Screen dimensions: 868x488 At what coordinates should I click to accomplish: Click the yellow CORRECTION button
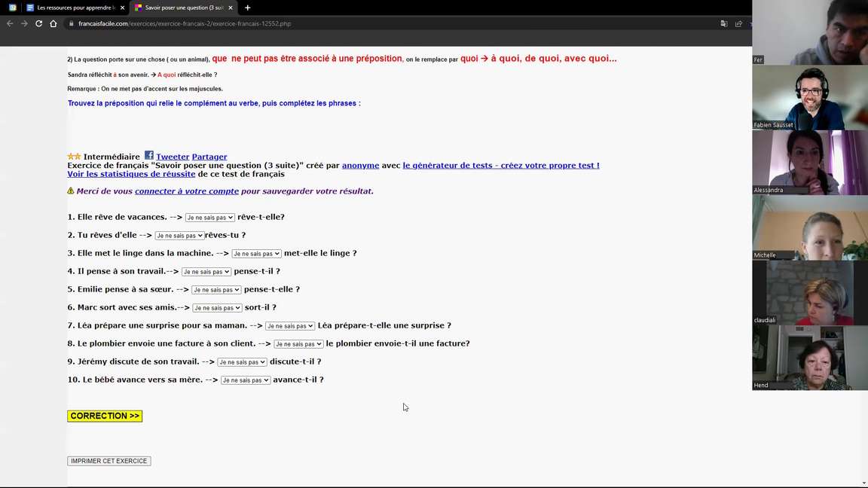[105, 416]
